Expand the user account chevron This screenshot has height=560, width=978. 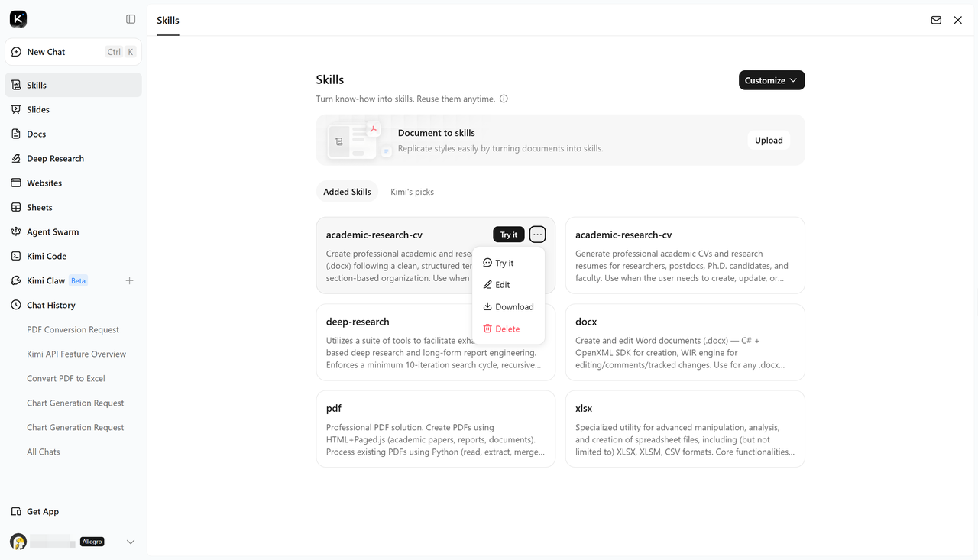coord(131,542)
